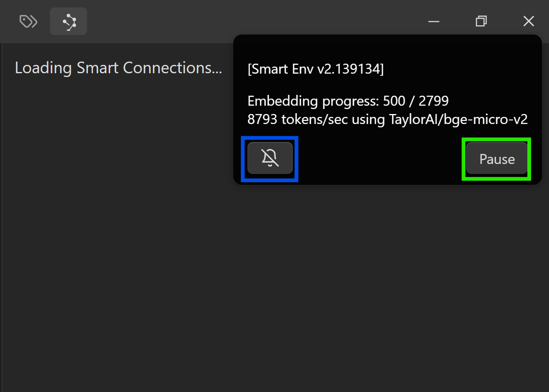Screen dimensions: 549x392
Task: Pause the embedding process
Action: pos(497,159)
